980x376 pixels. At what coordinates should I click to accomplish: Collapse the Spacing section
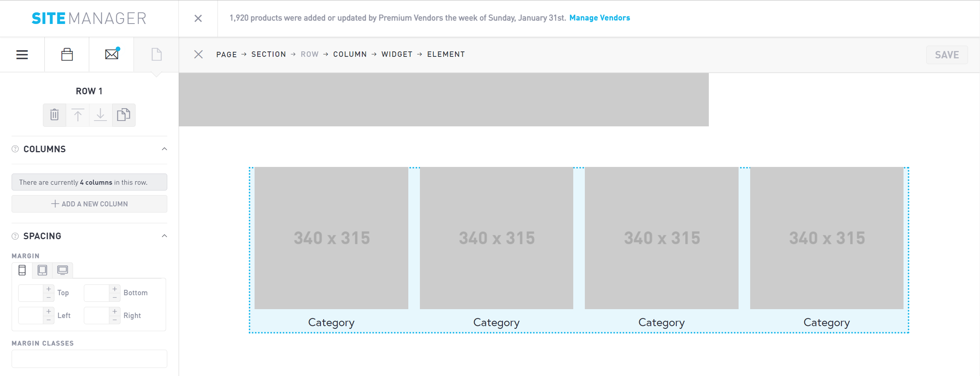[x=164, y=236]
